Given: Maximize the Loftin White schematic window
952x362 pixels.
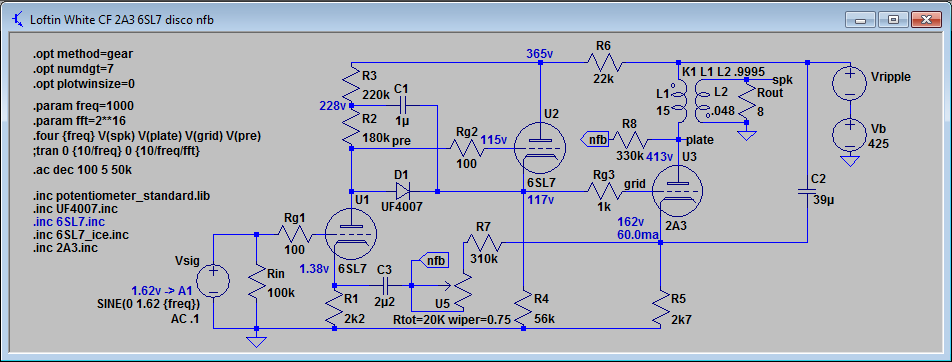Looking at the screenshot, I should pos(893,19).
